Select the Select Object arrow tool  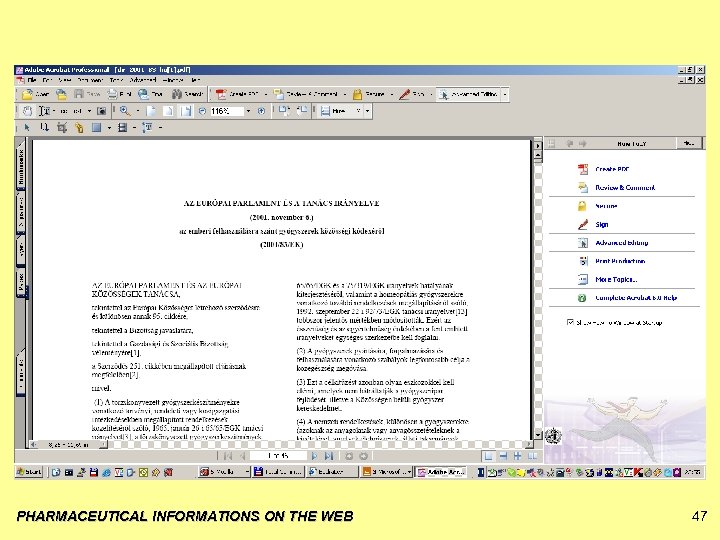pos(27,127)
